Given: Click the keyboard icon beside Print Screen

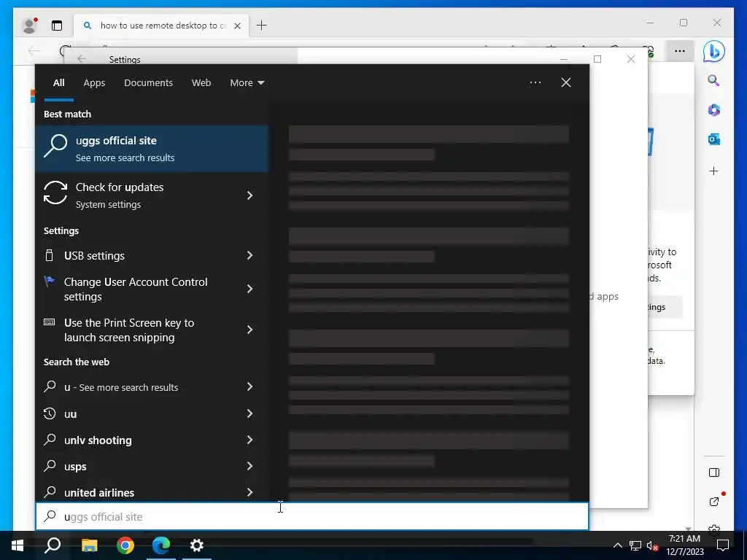Looking at the screenshot, I should (x=49, y=322).
